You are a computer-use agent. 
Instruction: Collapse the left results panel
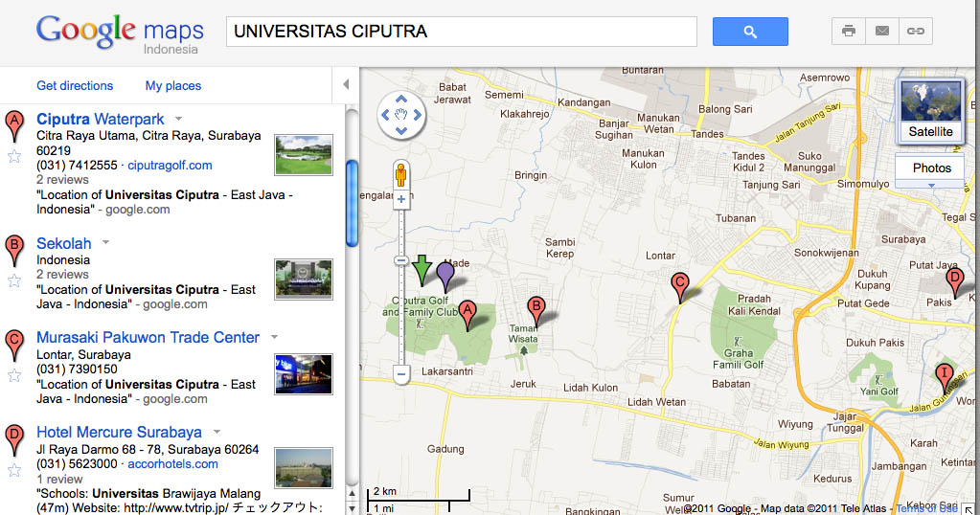click(347, 85)
